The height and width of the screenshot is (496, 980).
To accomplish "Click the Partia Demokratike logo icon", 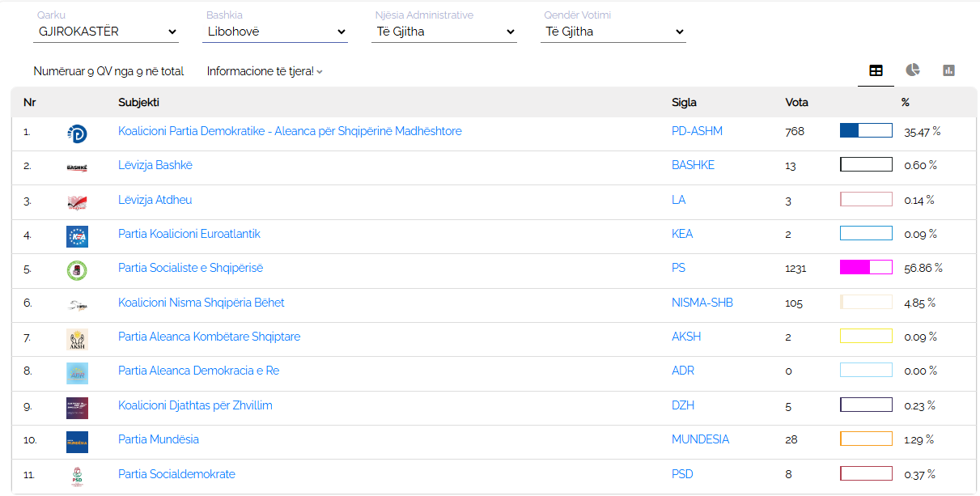I will (x=77, y=134).
